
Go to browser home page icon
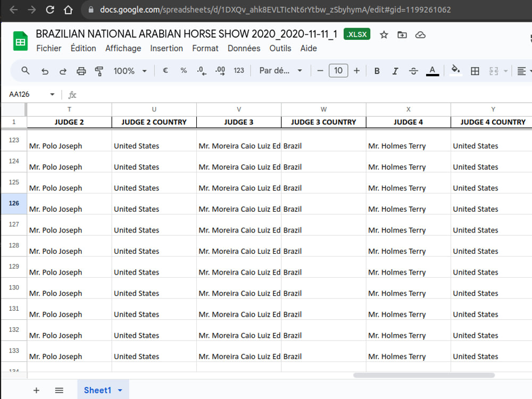(68, 10)
